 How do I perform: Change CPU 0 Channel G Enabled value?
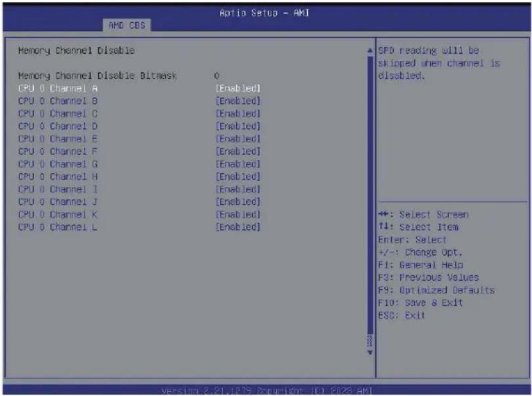click(x=238, y=164)
